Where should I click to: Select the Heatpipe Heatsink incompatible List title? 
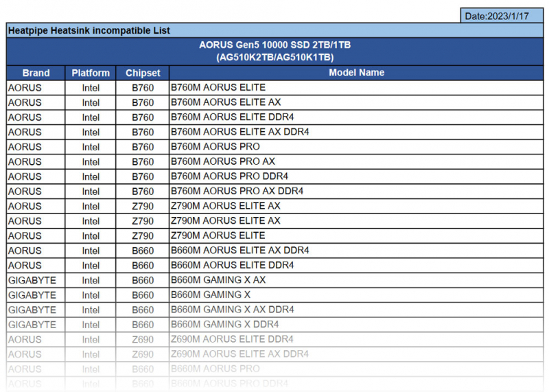[89, 30]
